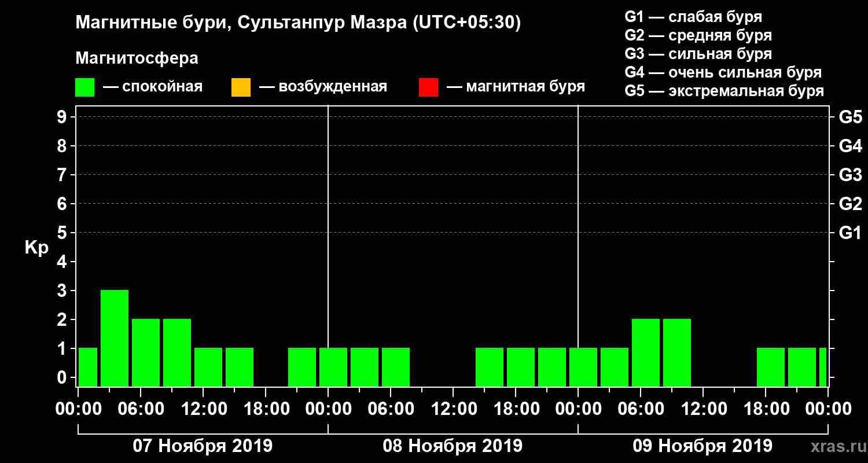Click the 07 November bar starting at 06:00
Image resolution: width=868 pixels, height=463 pixels.
pyautogui.click(x=146, y=352)
